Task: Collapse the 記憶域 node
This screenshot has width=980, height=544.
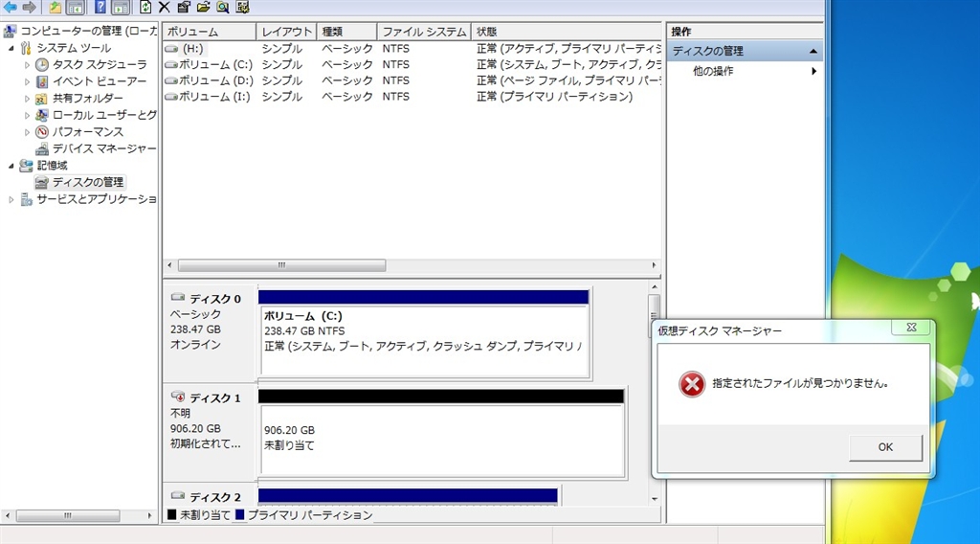Action: tap(11, 166)
